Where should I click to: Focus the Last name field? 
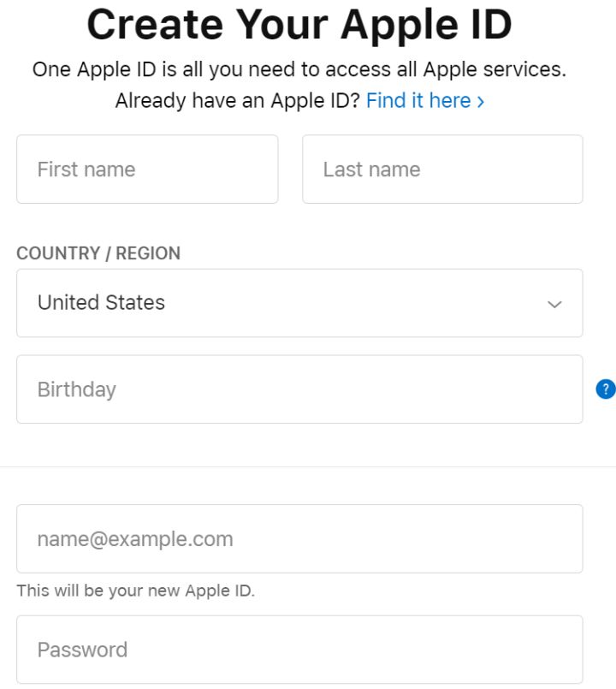click(x=442, y=169)
